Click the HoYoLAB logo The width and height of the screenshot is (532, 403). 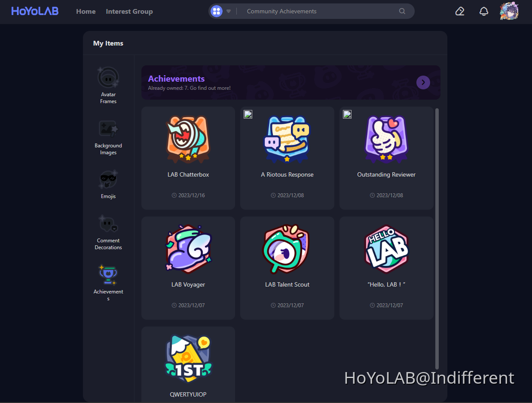pyautogui.click(x=35, y=11)
